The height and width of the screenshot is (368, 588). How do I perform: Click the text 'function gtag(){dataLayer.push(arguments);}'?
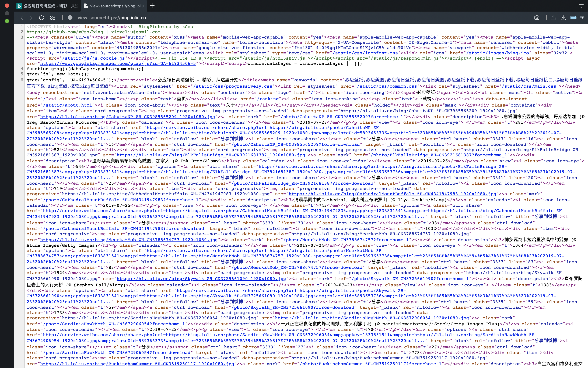[x=85, y=69]
